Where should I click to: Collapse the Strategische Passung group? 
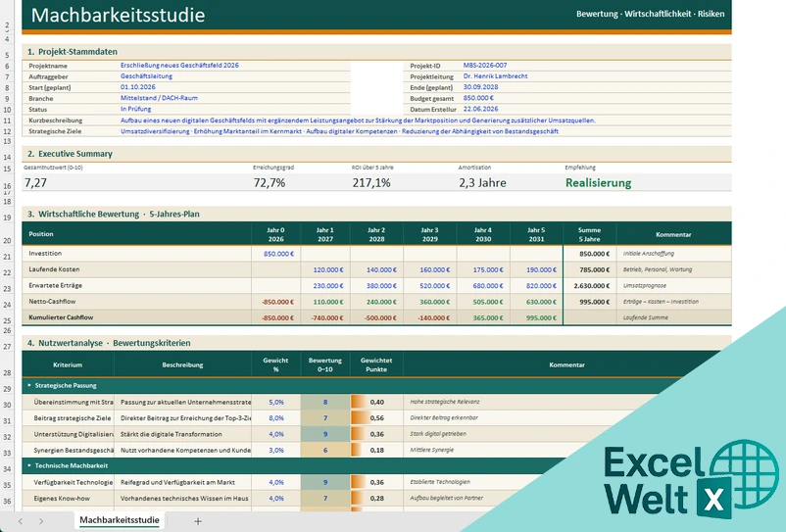[x=29, y=385]
